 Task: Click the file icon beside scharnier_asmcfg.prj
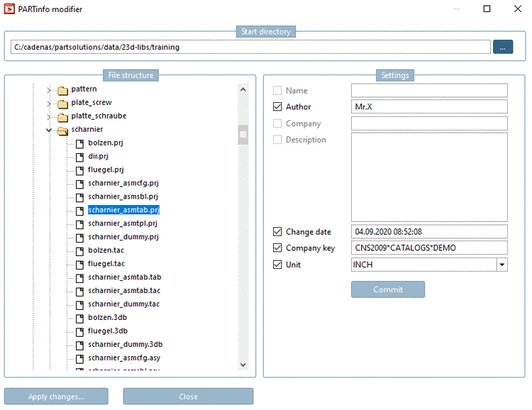point(79,184)
